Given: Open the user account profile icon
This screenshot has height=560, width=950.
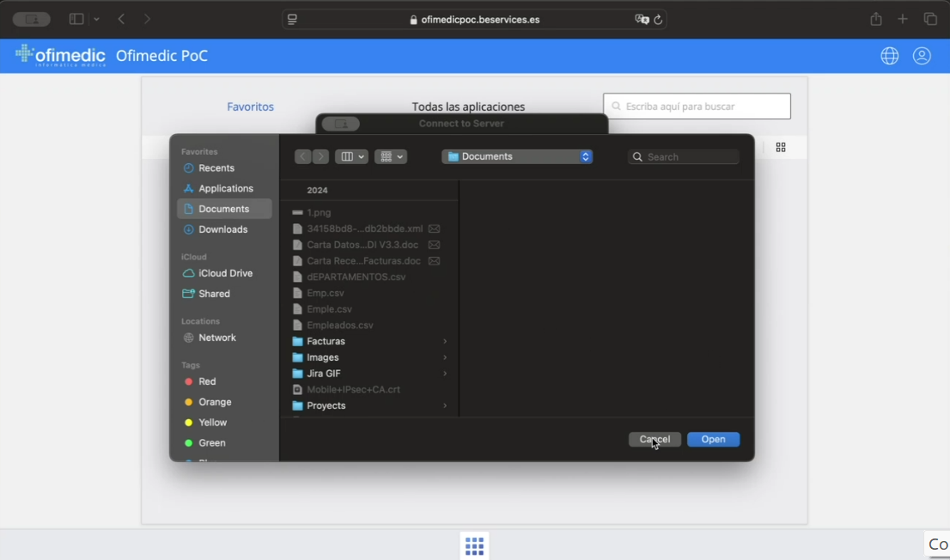Looking at the screenshot, I should point(922,56).
